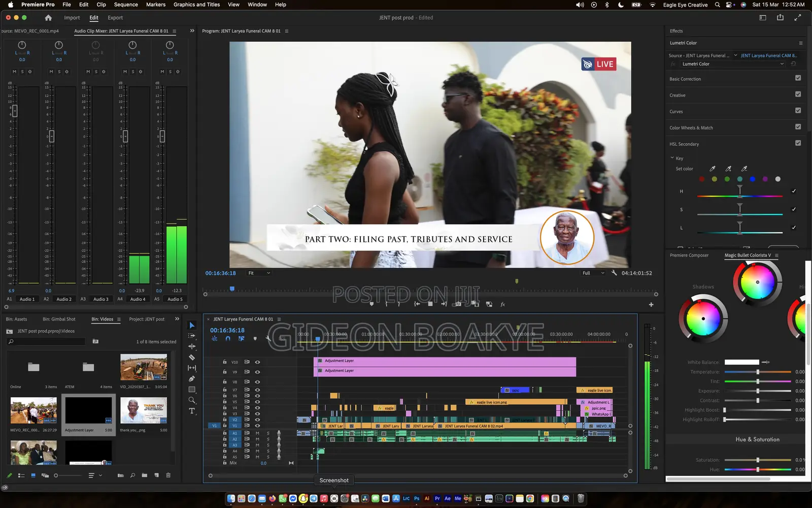Click the Project panel thumbnail size slider
Screen dimensions: 812x508
[x=68, y=475]
